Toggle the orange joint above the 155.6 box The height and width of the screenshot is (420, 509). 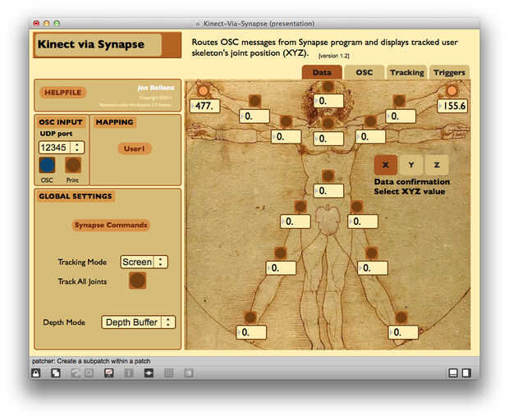click(452, 90)
